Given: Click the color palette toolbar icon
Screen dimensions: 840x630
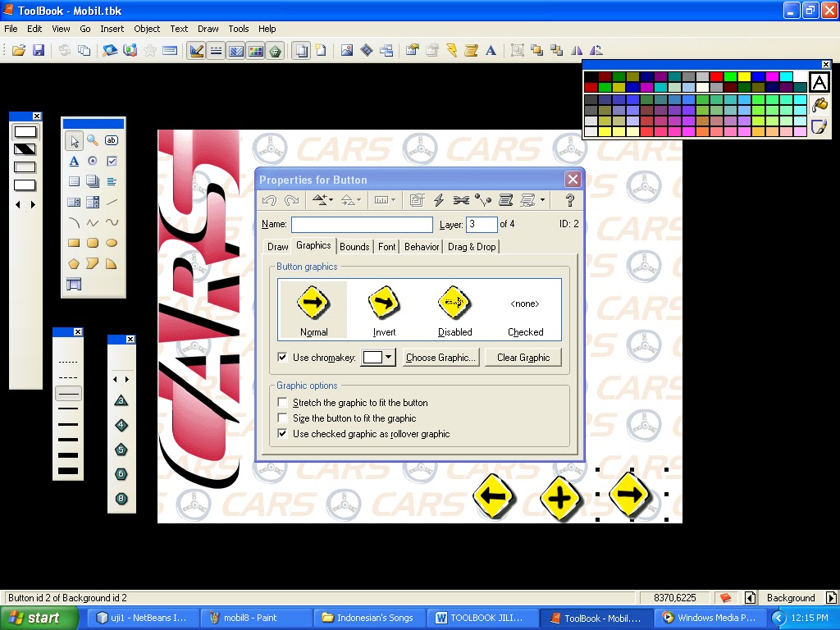Looking at the screenshot, I should tap(256, 51).
